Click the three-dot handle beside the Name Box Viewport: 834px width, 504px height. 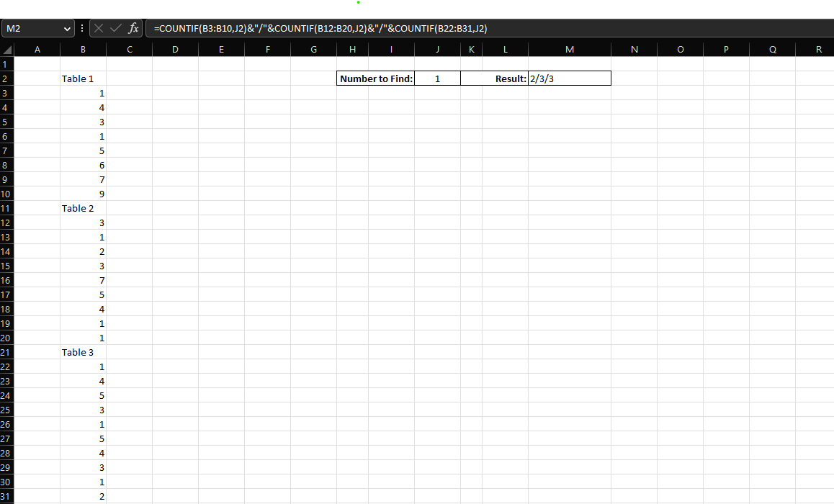pos(82,28)
